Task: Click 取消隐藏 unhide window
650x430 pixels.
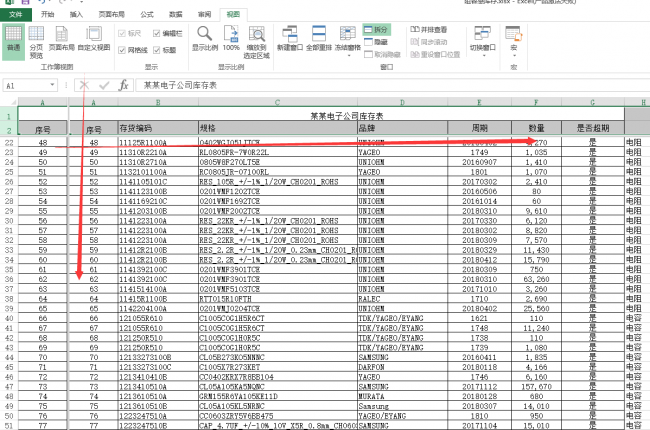Action: tap(382, 55)
